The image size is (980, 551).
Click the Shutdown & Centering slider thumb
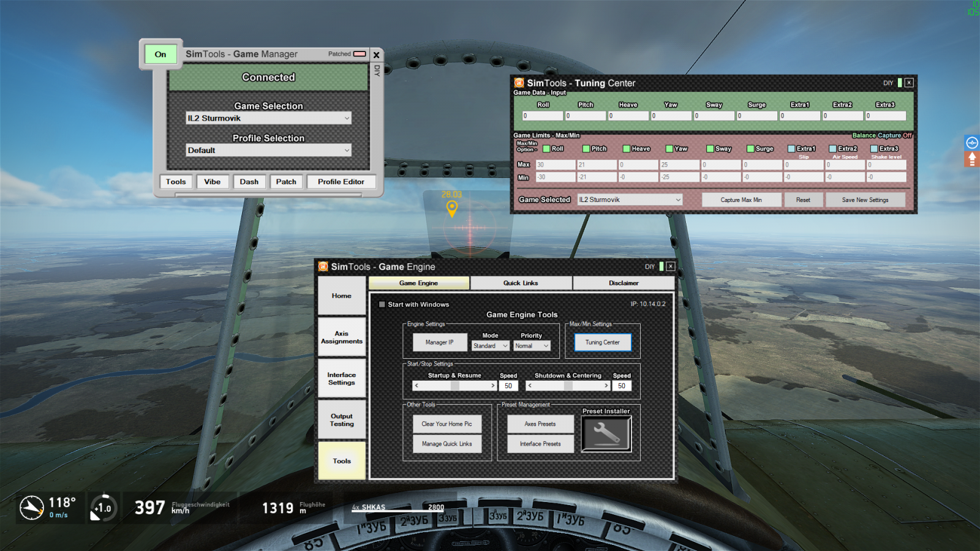568,386
